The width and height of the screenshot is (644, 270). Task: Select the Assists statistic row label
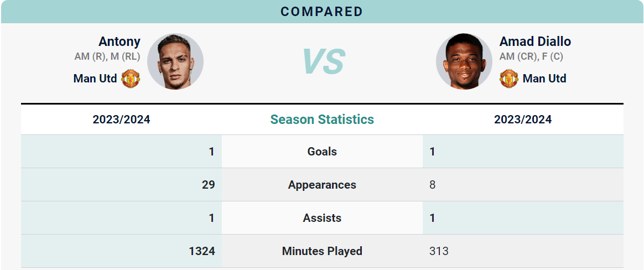(x=322, y=218)
